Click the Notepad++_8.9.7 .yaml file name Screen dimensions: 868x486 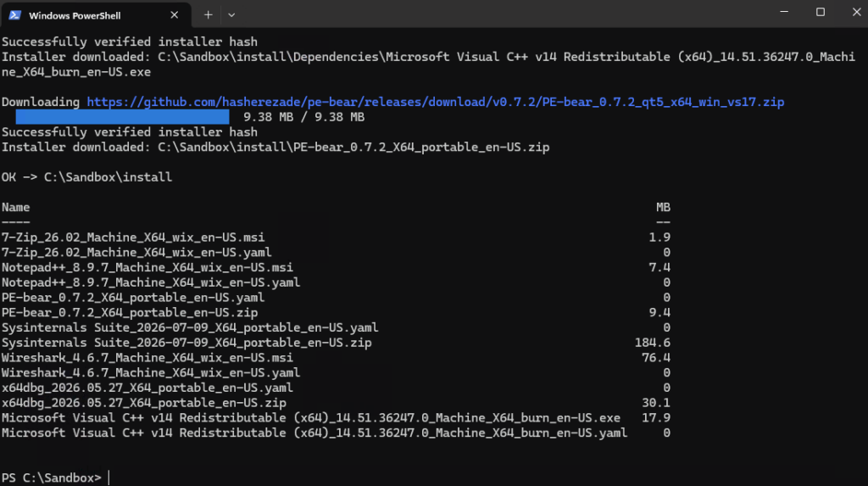pyautogui.click(x=151, y=282)
